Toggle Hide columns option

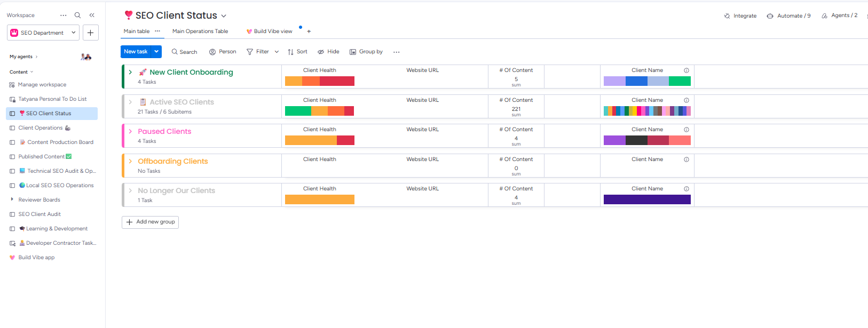[x=328, y=52]
